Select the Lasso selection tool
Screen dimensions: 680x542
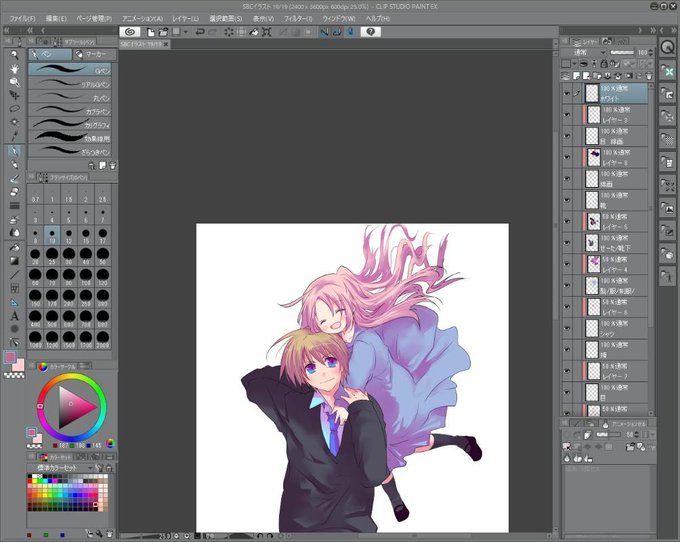[x=14, y=109]
